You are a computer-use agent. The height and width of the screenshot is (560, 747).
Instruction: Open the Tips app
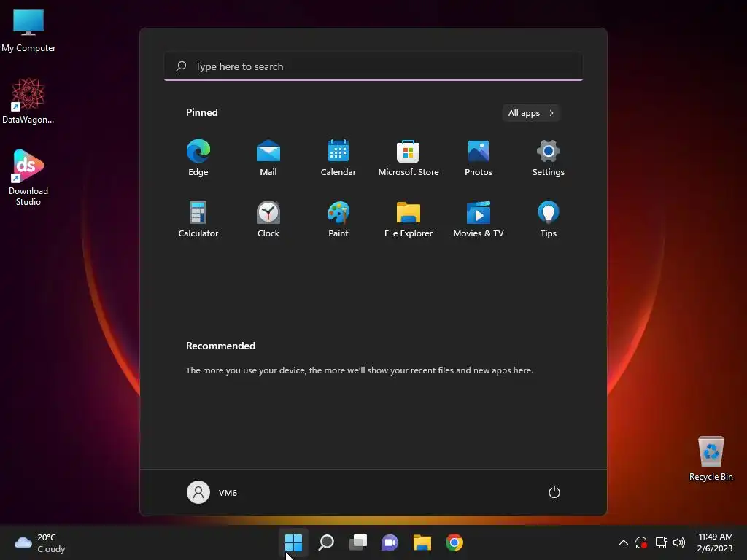click(549, 219)
